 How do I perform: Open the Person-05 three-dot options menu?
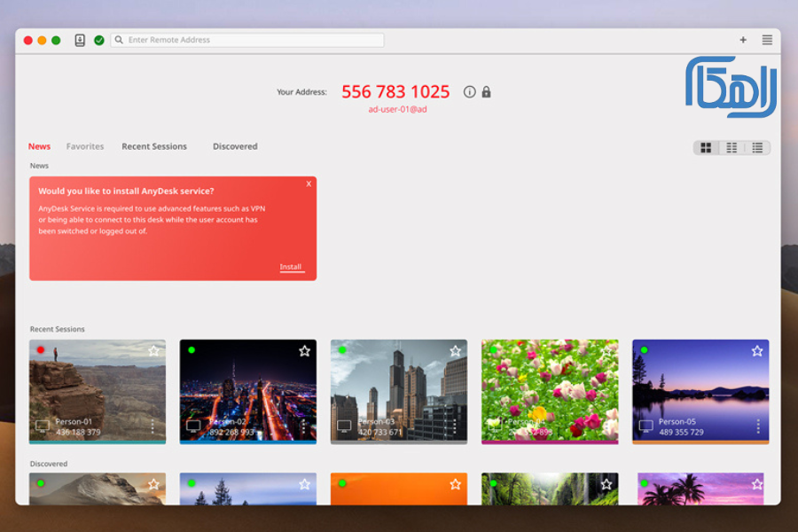[x=758, y=426]
